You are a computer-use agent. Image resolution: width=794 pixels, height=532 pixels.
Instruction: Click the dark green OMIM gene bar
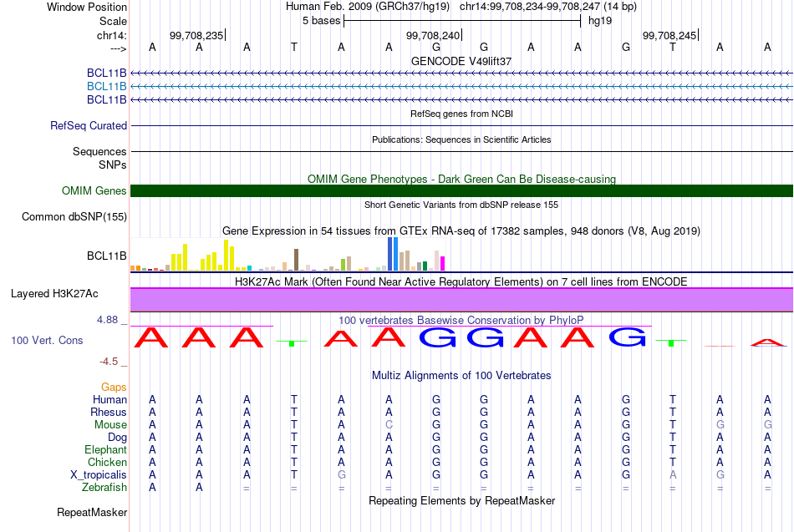tap(461, 190)
